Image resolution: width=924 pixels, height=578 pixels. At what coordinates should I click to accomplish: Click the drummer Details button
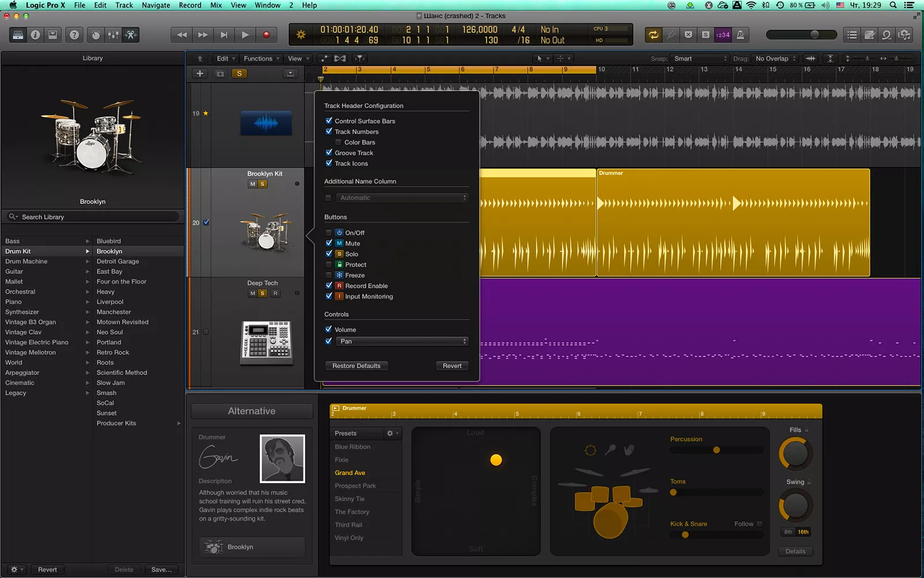(x=795, y=551)
